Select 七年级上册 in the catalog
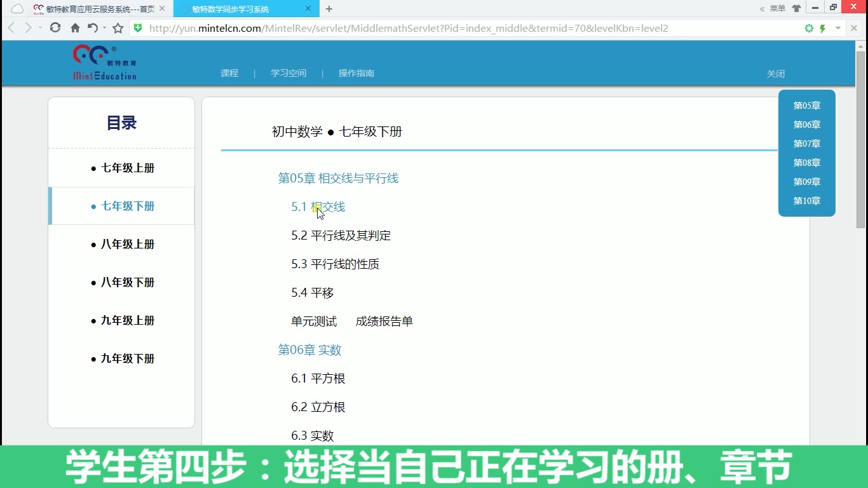 [121, 168]
